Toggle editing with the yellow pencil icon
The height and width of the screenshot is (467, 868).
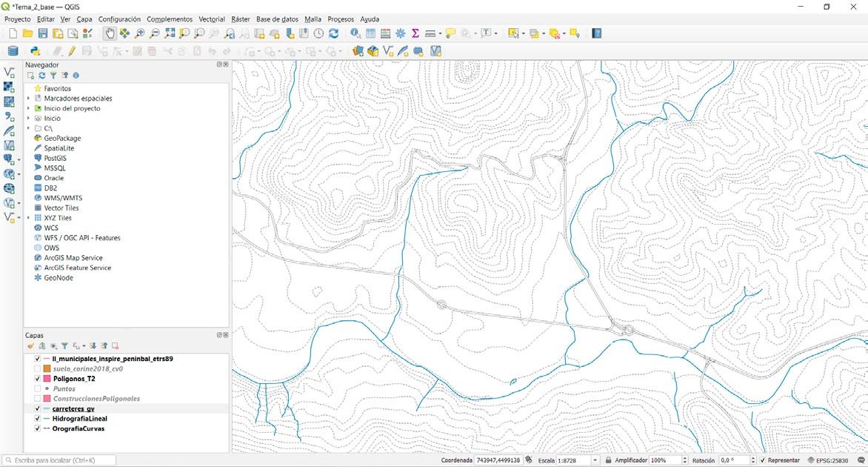72,51
